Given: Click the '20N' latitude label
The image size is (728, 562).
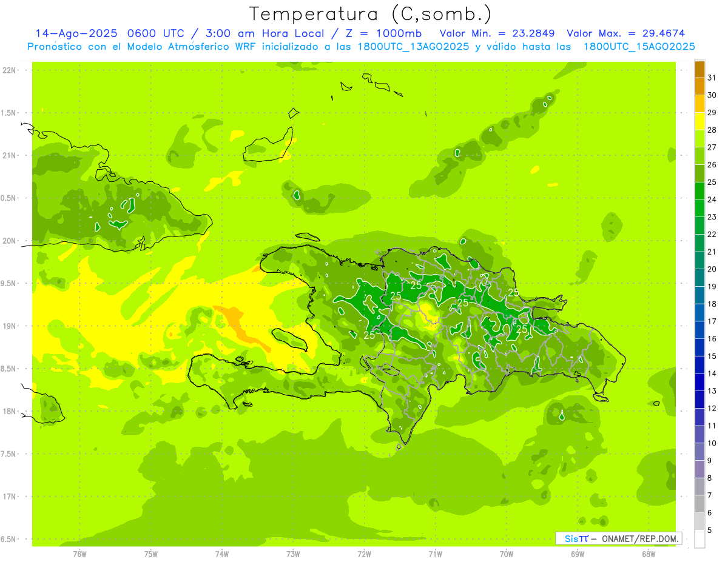Looking at the screenshot, I should (x=10, y=241).
